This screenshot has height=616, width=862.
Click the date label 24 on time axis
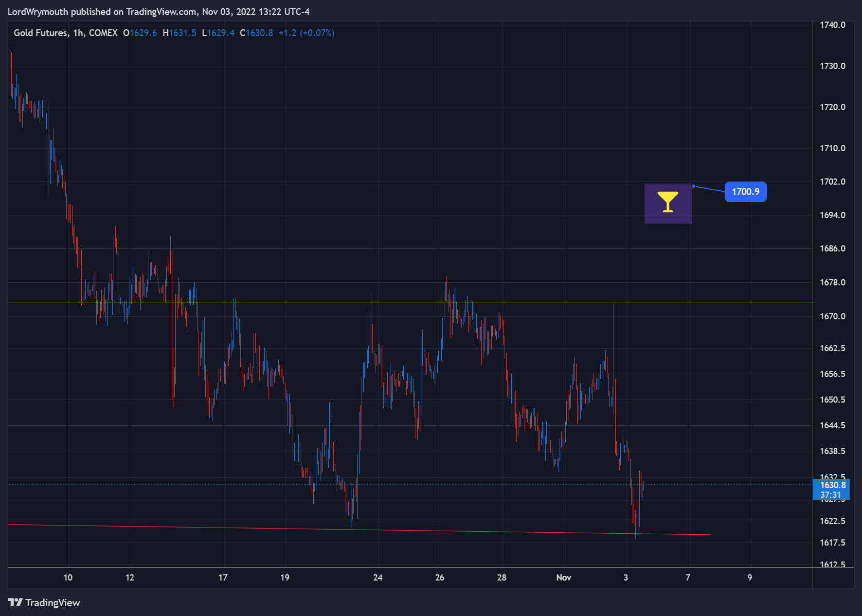click(378, 577)
